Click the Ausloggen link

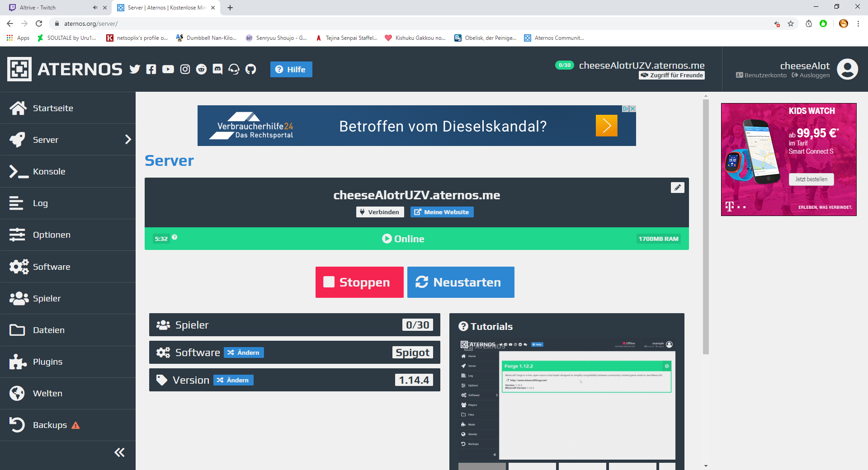pyautogui.click(x=811, y=75)
